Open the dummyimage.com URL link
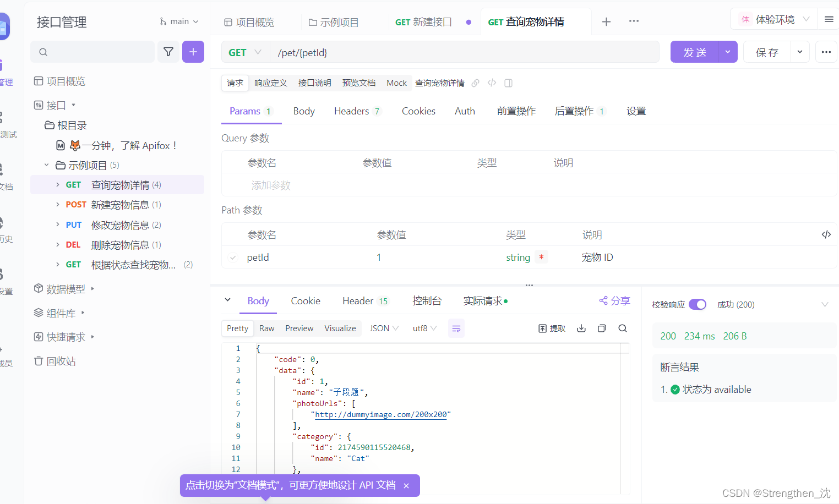This screenshot has height=504, width=839. pos(381,414)
